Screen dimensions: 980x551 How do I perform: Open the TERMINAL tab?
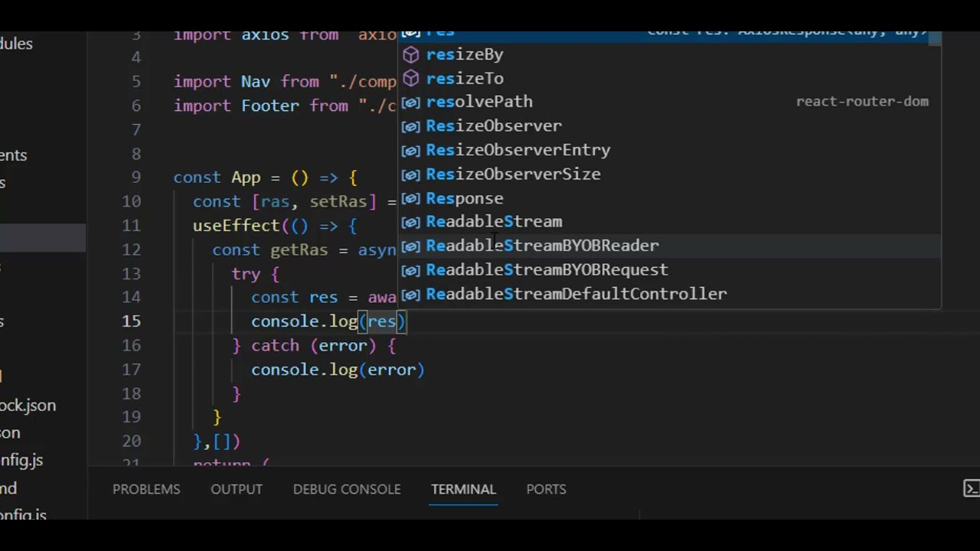tap(463, 489)
